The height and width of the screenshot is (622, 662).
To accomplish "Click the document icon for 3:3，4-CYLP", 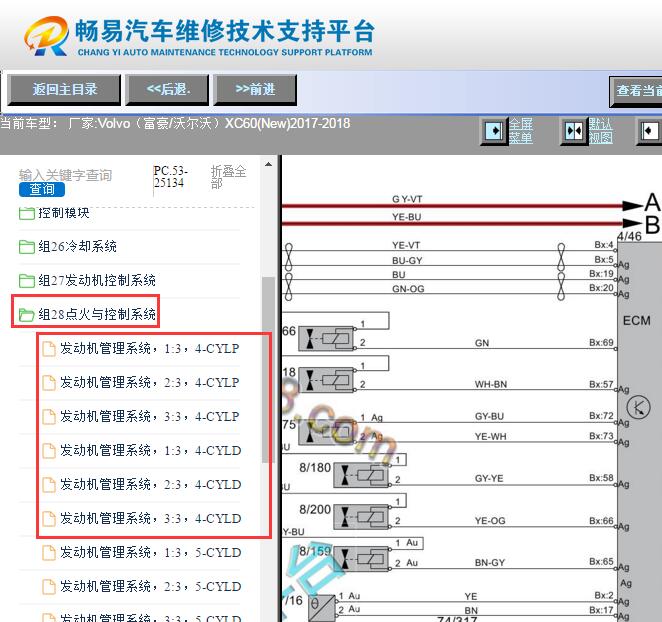I will coord(49,417).
